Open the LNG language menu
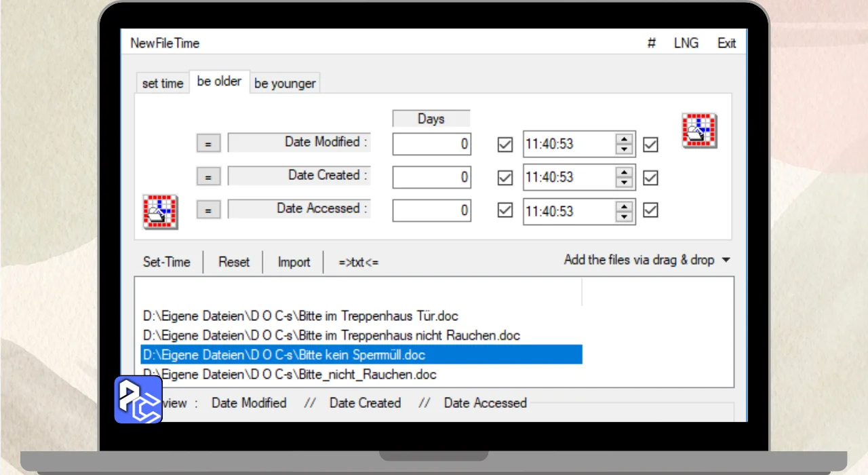Viewport: 868px width, 475px height. point(686,43)
